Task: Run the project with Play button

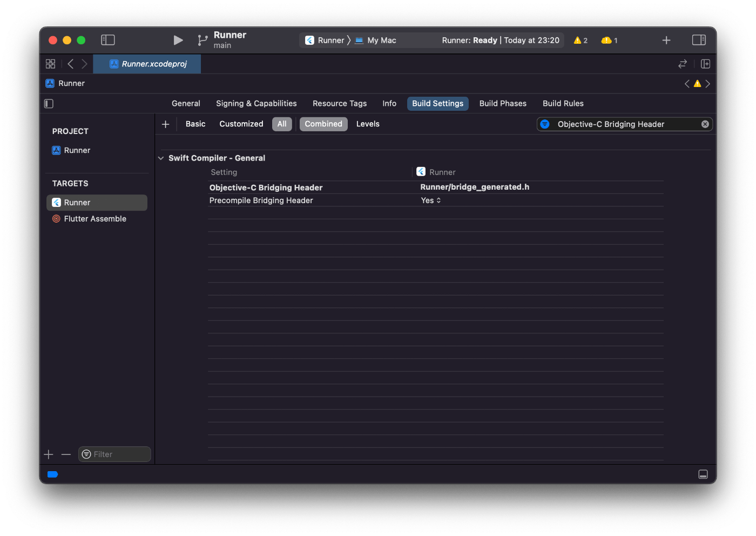Action: pos(178,40)
